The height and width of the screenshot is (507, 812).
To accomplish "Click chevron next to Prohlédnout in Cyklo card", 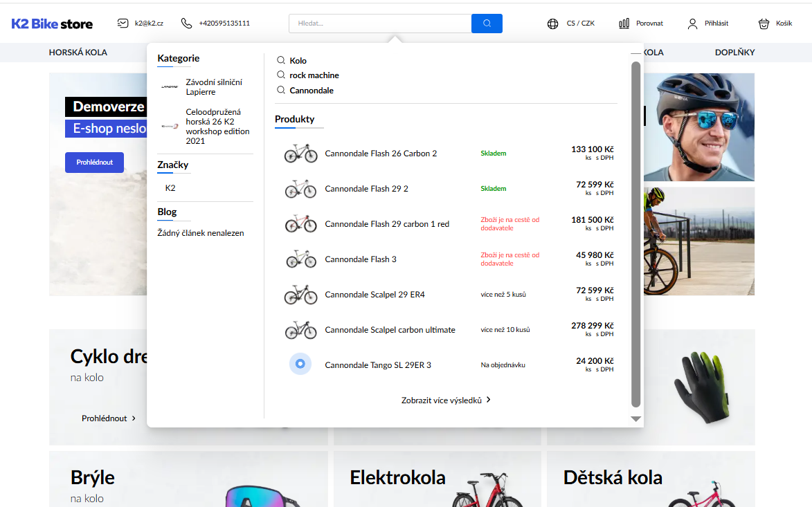I will click(x=134, y=418).
